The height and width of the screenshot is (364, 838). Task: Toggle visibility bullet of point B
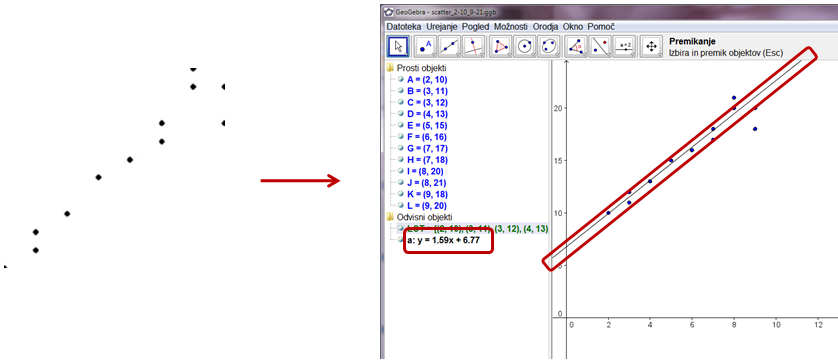click(x=400, y=91)
